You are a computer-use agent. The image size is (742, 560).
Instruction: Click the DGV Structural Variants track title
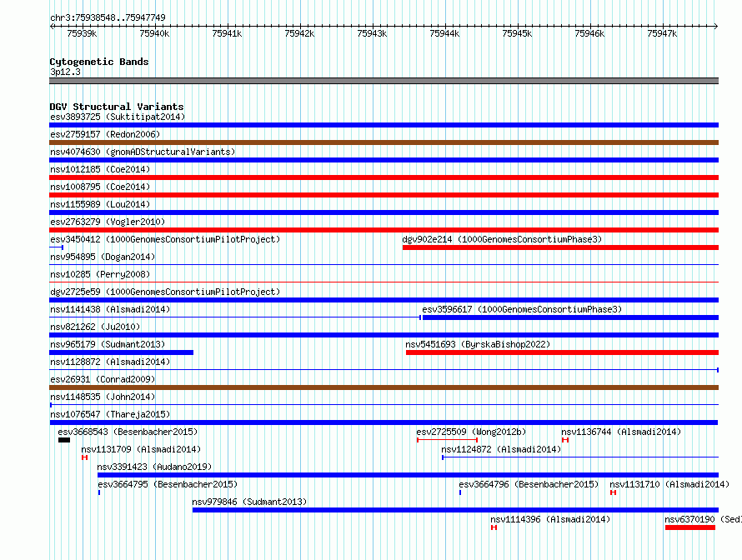click(x=117, y=107)
